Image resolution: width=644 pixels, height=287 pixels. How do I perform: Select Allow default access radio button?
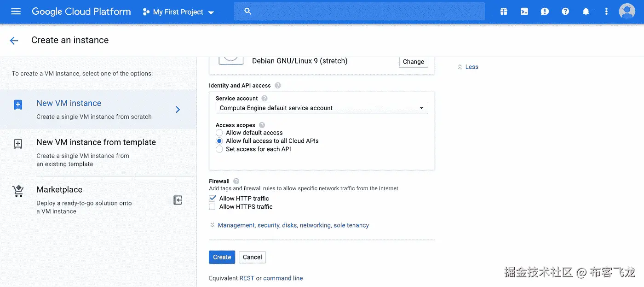click(219, 133)
